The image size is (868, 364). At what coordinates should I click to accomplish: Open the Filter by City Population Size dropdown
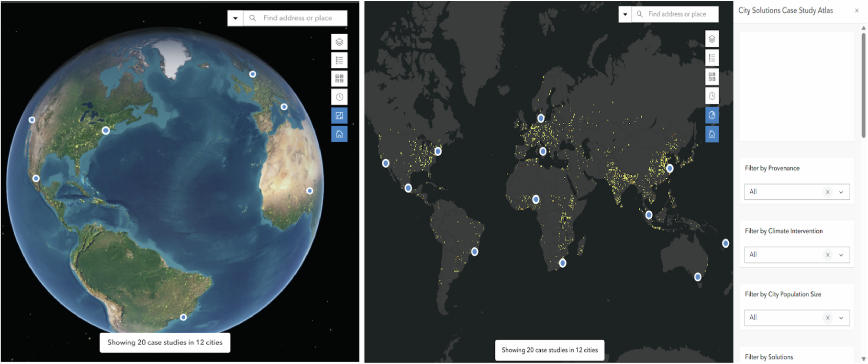click(x=797, y=318)
